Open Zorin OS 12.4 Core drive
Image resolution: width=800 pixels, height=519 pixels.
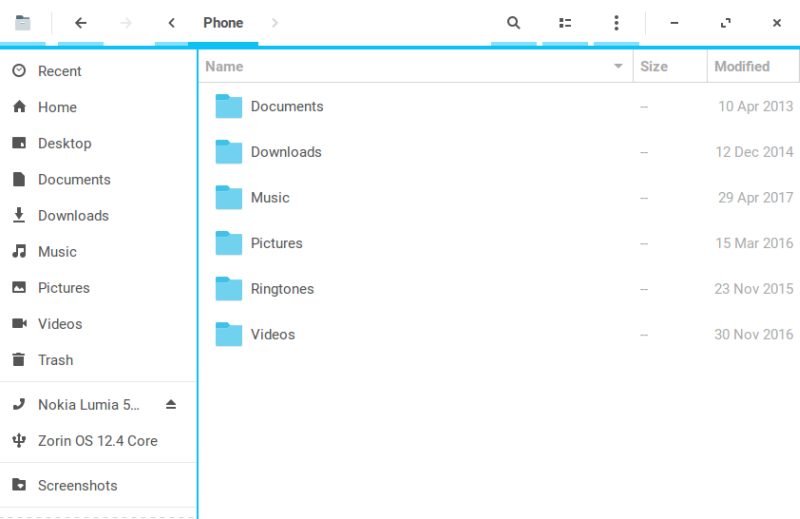[x=98, y=441]
